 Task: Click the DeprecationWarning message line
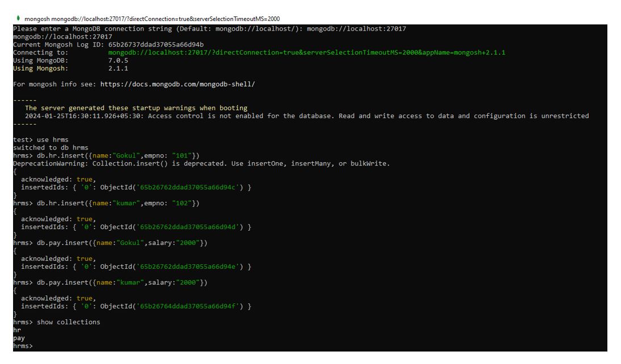pos(202,163)
